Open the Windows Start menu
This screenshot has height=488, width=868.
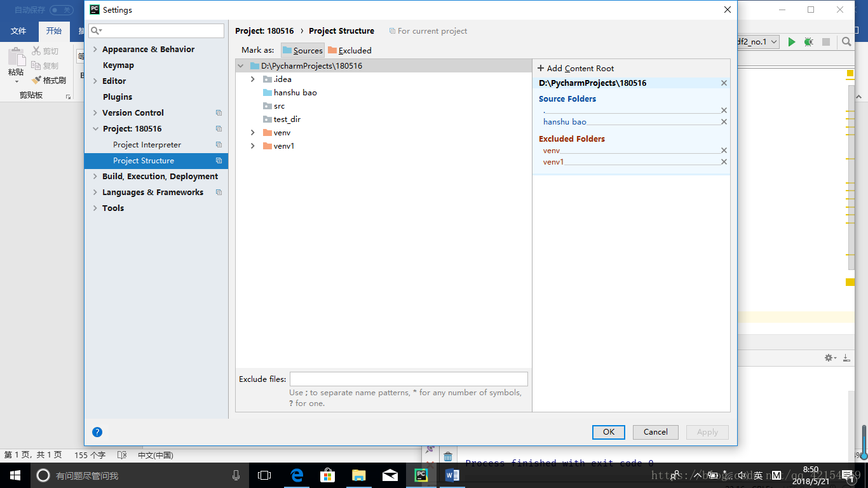[x=15, y=475]
